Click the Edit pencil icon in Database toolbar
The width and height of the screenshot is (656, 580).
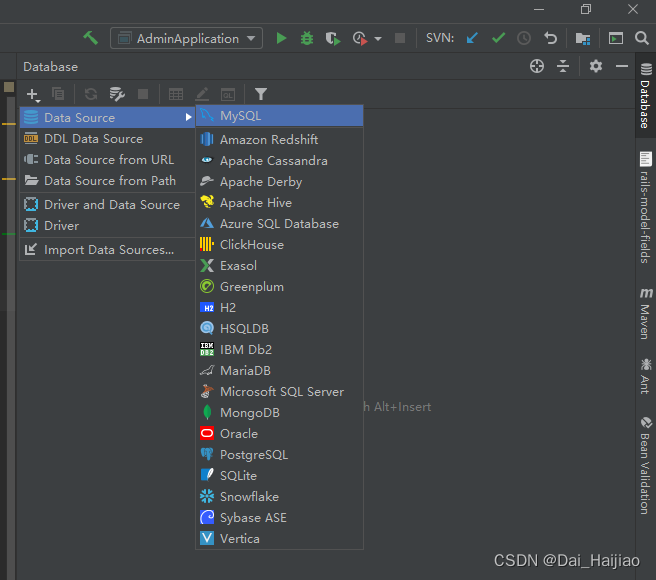pos(202,94)
